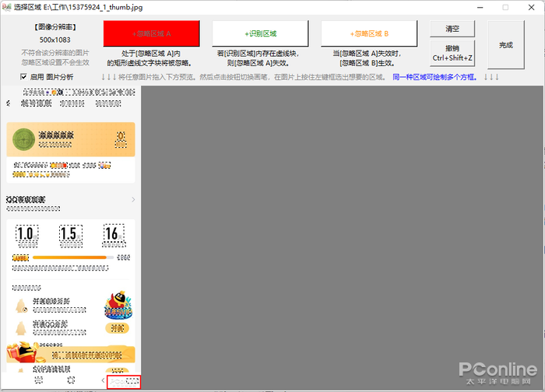
Task: Click the 完成 button
Action: click(505, 45)
